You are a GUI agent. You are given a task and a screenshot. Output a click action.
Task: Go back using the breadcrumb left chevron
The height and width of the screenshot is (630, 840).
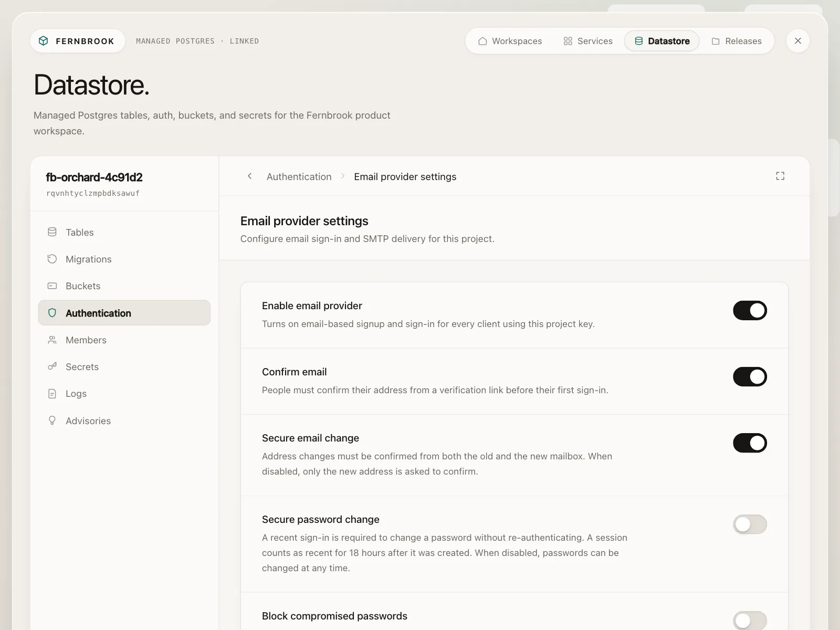click(x=250, y=176)
